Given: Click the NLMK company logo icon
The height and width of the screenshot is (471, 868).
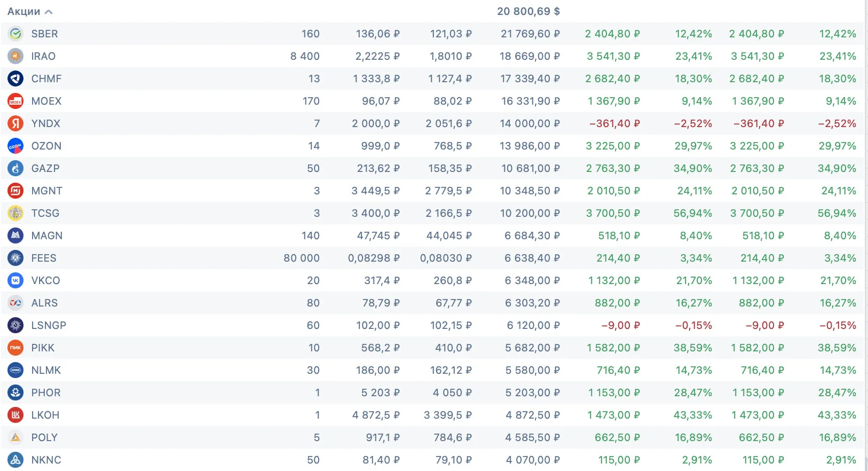Looking at the screenshot, I should point(15,370).
